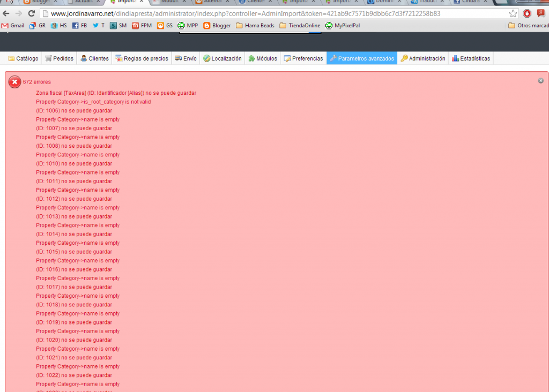Click the Reglas de precios icon
Screen dimensions: 549x392
tap(118, 58)
